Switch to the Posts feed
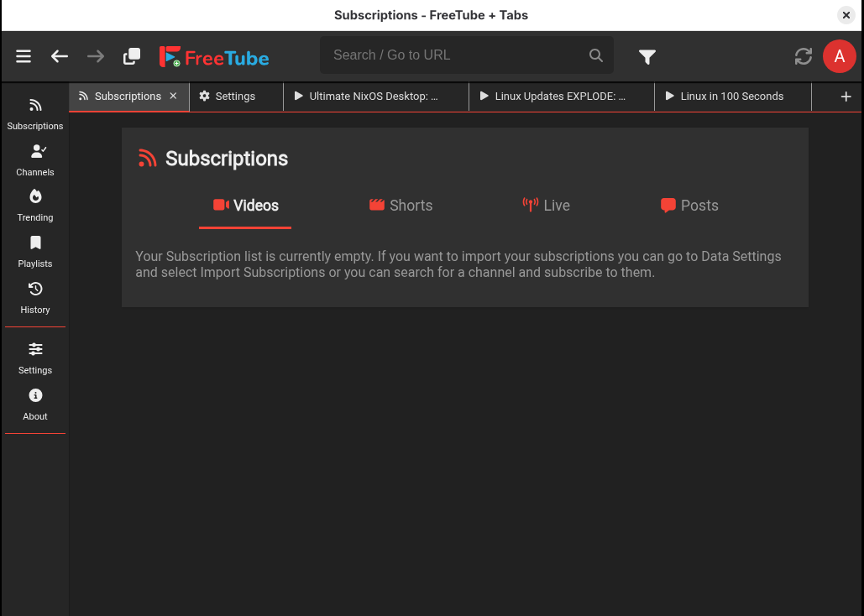This screenshot has height=616, width=864. (x=689, y=205)
